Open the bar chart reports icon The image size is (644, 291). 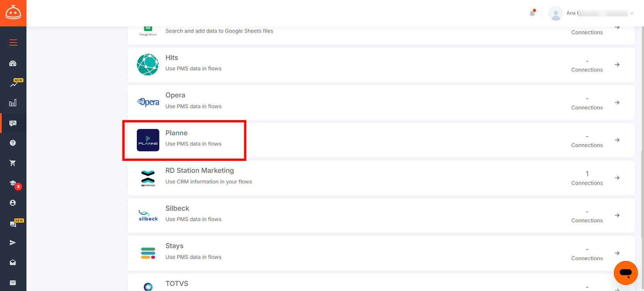pos(13,103)
